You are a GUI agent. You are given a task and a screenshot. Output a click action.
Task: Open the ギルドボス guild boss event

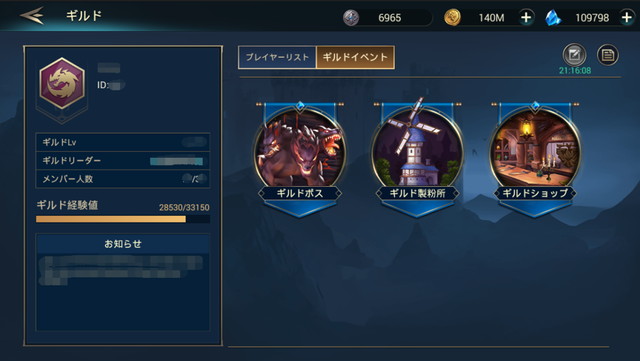300,158
